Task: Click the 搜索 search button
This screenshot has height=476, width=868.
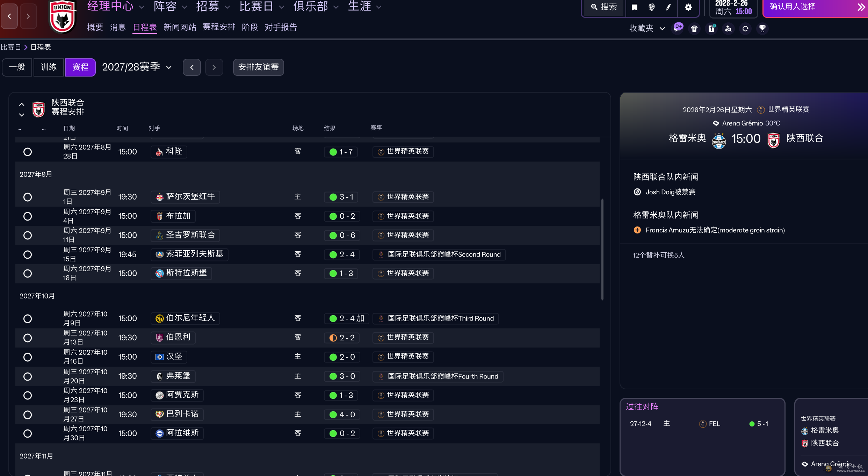Action: pos(603,7)
